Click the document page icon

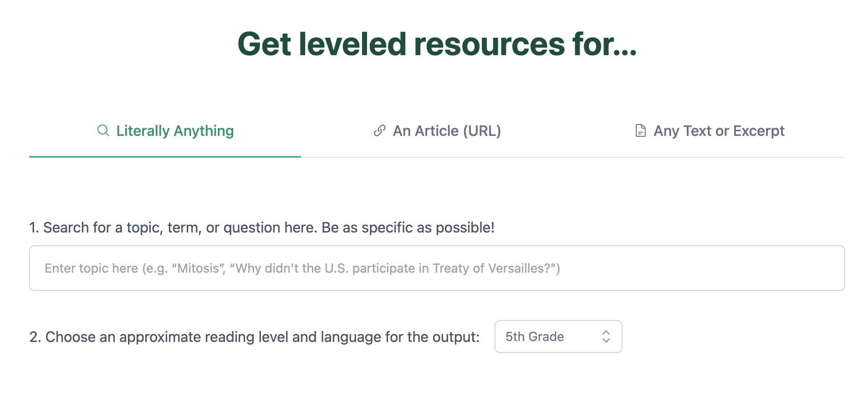tap(640, 131)
